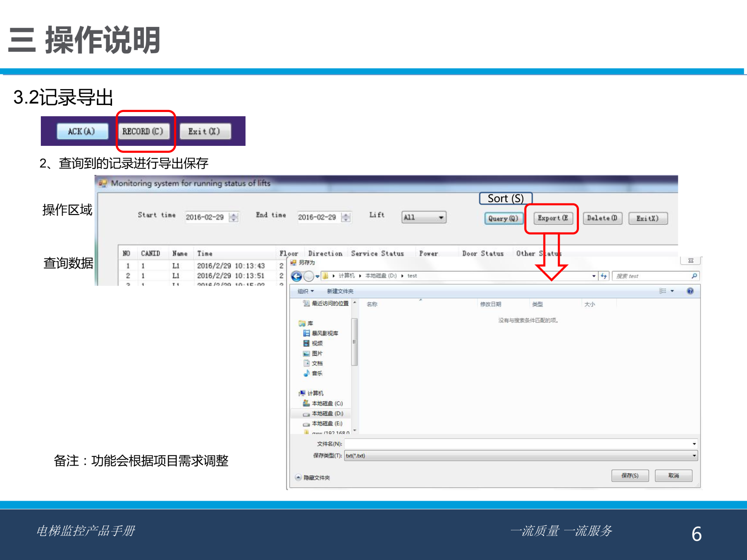This screenshot has width=747, height=560.
Task: Select 图片 library in navigation pane
Action: click(313, 353)
